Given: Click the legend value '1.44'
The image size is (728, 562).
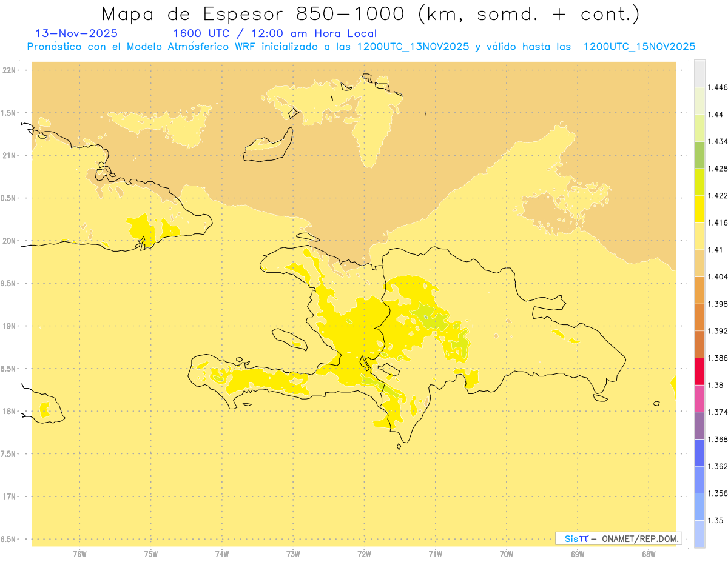Looking at the screenshot, I should [x=716, y=115].
